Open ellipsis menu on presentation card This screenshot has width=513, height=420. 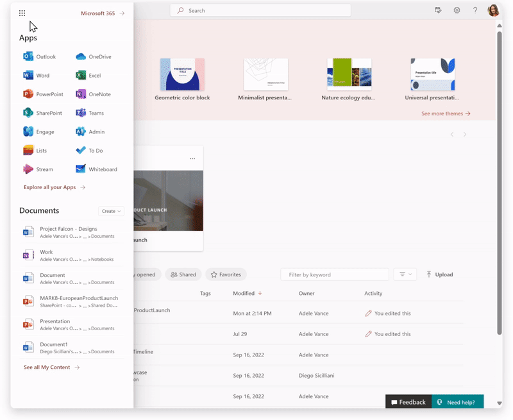tap(192, 158)
